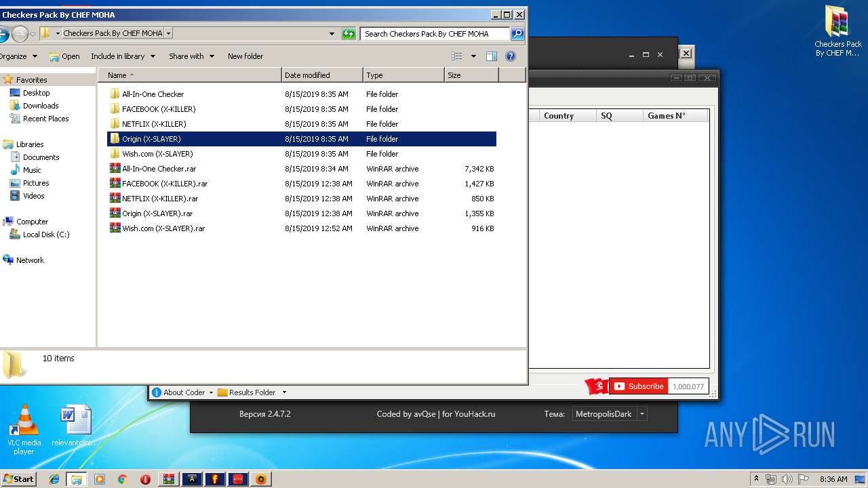
Task: Click the YouTube Subscribe button
Action: [x=639, y=386]
